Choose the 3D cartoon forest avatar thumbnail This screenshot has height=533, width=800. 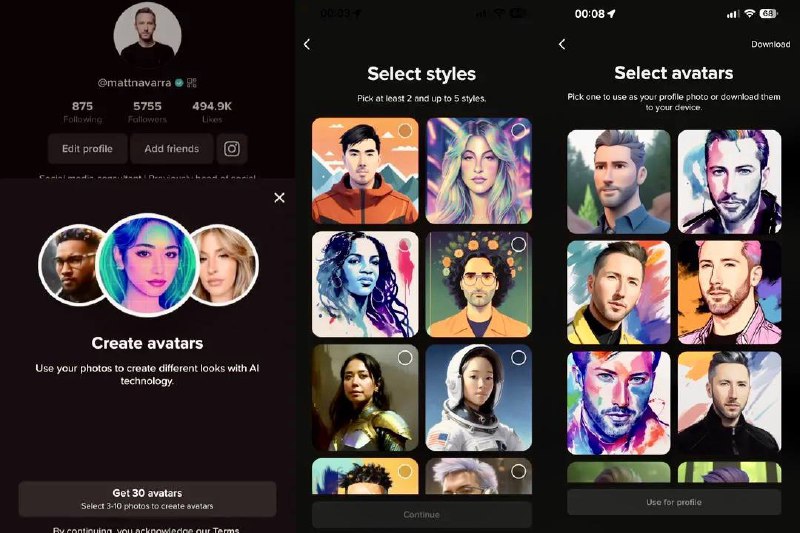click(619, 182)
